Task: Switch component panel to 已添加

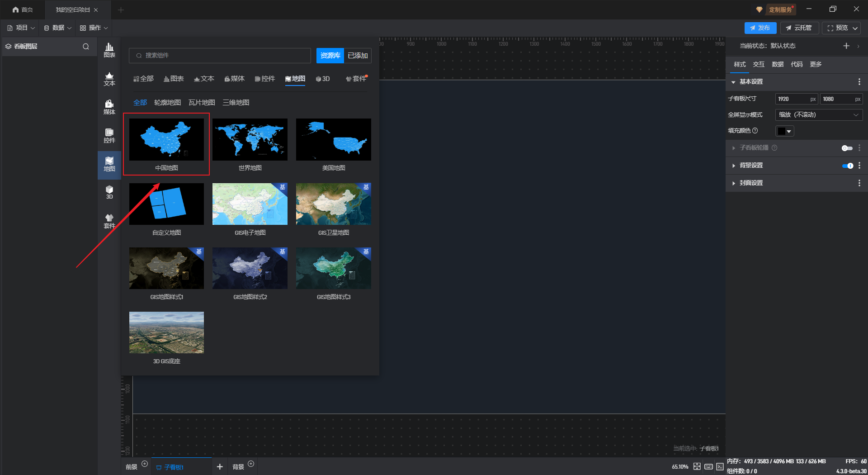Action: pos(358,56)
